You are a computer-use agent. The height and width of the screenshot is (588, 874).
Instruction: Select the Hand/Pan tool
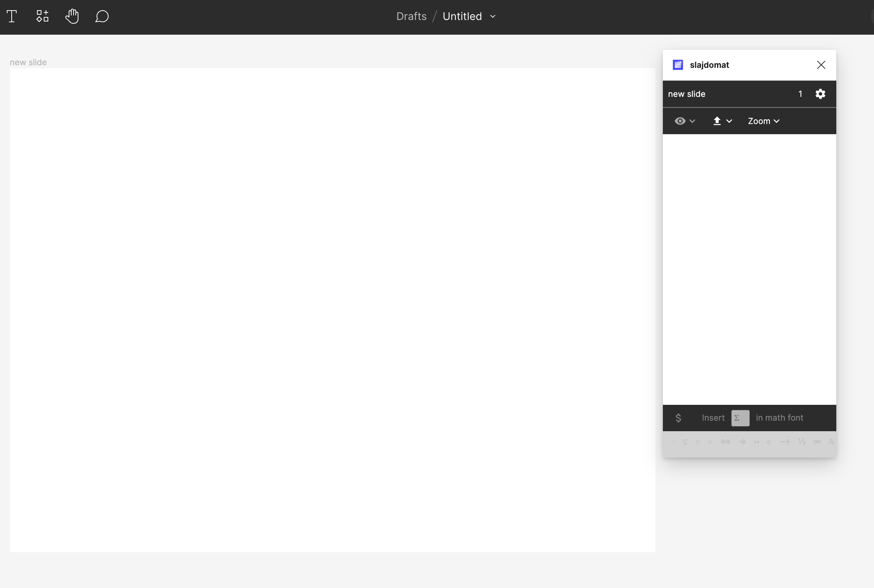72,17
